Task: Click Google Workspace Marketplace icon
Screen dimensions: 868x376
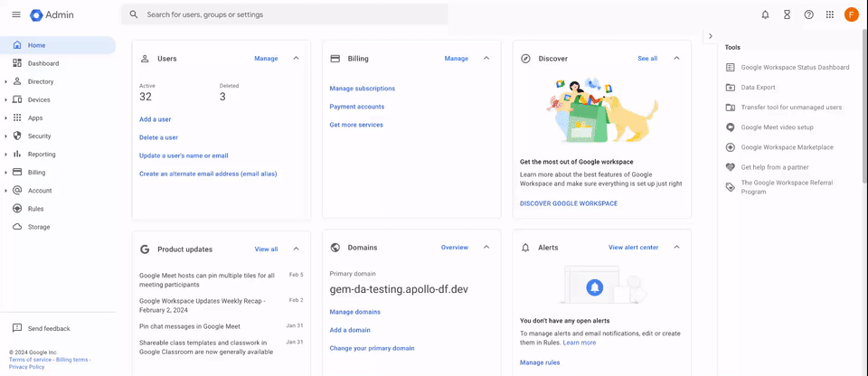Action: (731, 146)
